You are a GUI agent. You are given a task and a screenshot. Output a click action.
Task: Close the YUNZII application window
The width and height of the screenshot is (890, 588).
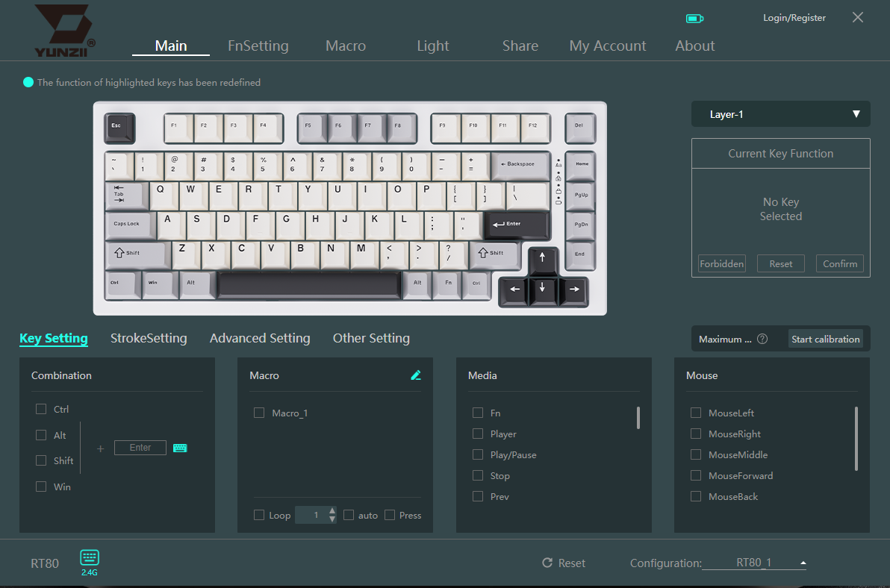[x=858, y=18]
